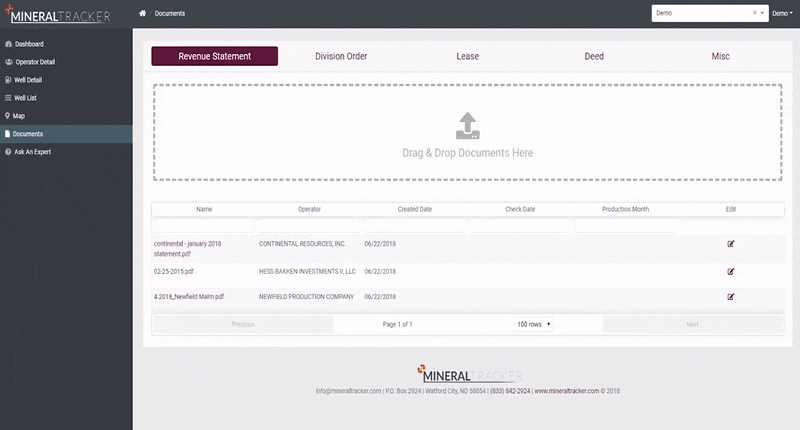800x430 pixels.
Task: Click the Next page button
Action: coord(693,324)
